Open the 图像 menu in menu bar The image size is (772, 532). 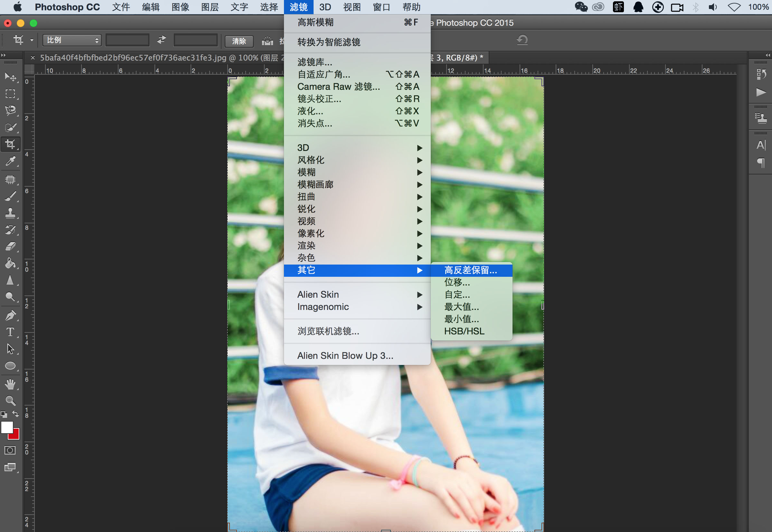[180, 7]
